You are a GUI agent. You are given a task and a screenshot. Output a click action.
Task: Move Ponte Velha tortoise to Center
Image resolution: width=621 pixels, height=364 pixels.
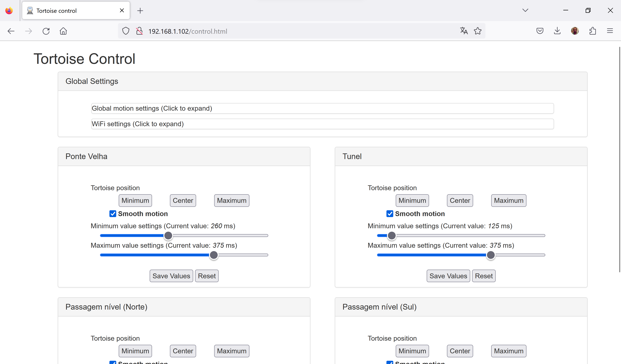183,201
